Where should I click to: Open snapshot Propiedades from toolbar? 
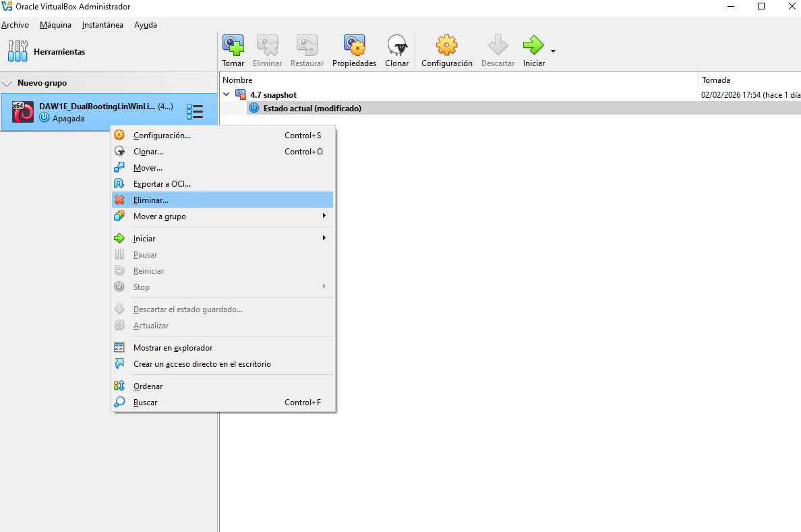pyautogui.click(x=354, y=51)
